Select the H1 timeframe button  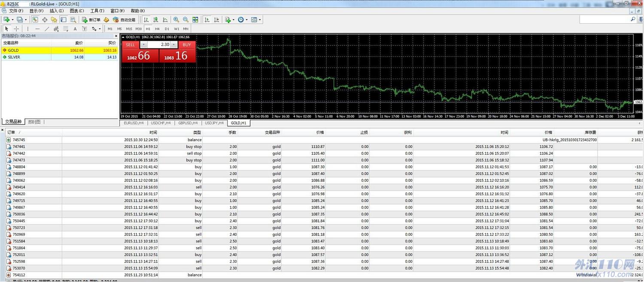[x=148, y=29]
